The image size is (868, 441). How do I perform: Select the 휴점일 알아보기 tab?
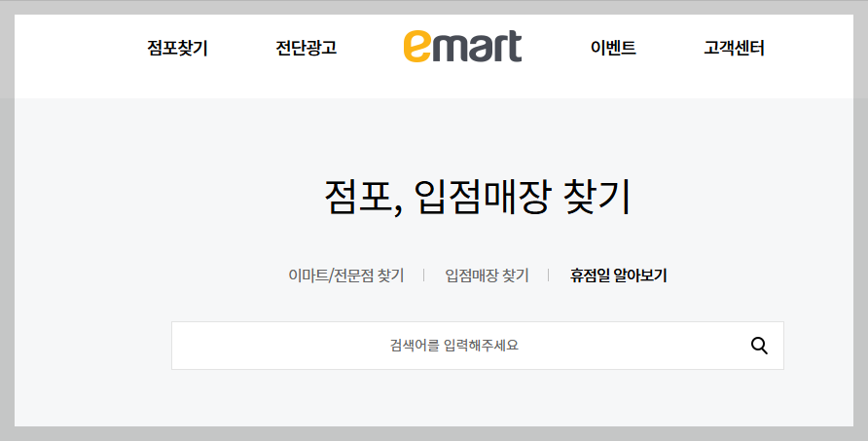pyautogui.click(x=618, y=276)
